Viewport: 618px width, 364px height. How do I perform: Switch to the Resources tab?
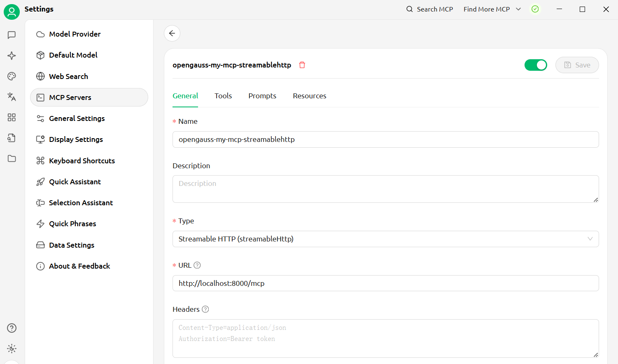[x=310, y=96]
